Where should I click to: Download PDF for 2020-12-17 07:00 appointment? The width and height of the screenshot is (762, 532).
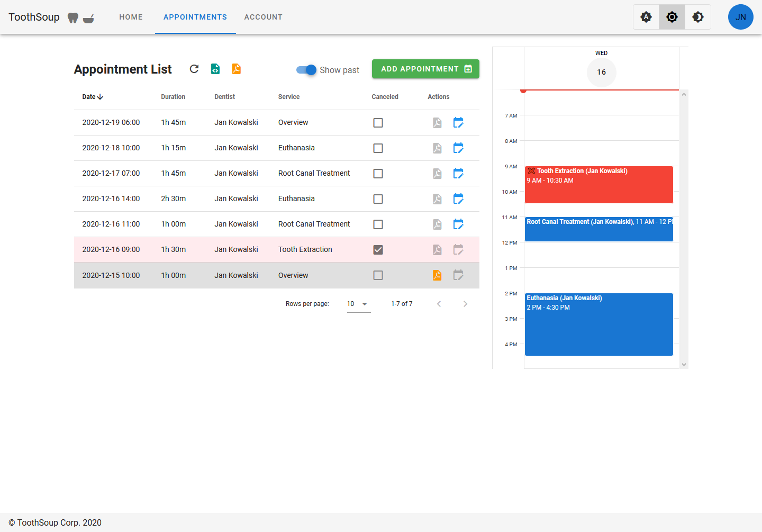point(437,174)
